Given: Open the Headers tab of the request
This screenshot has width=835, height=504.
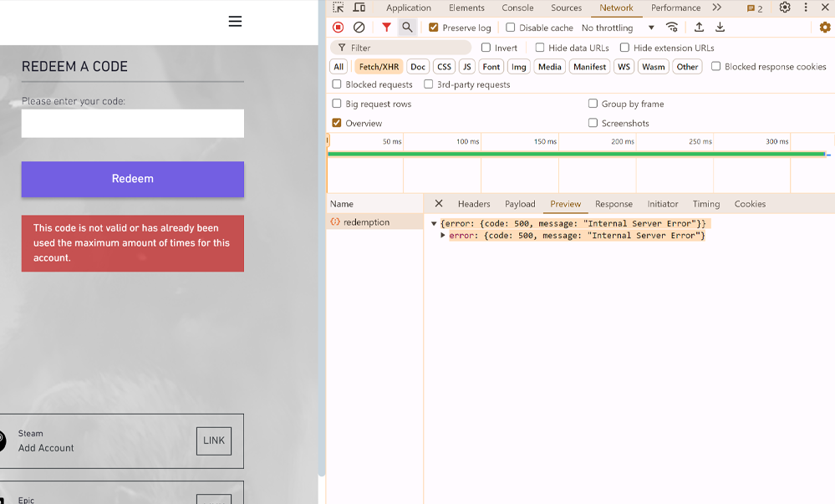Looking at the screenshot, I should point(474,203).
